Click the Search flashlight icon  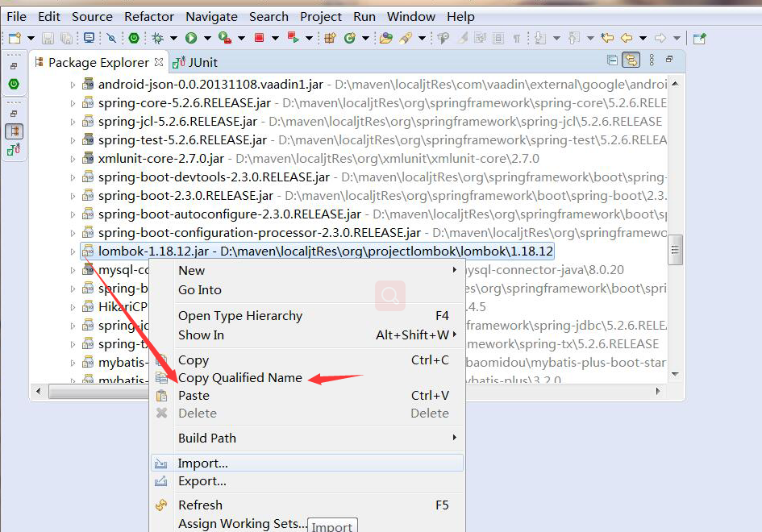tap(406, 38)
